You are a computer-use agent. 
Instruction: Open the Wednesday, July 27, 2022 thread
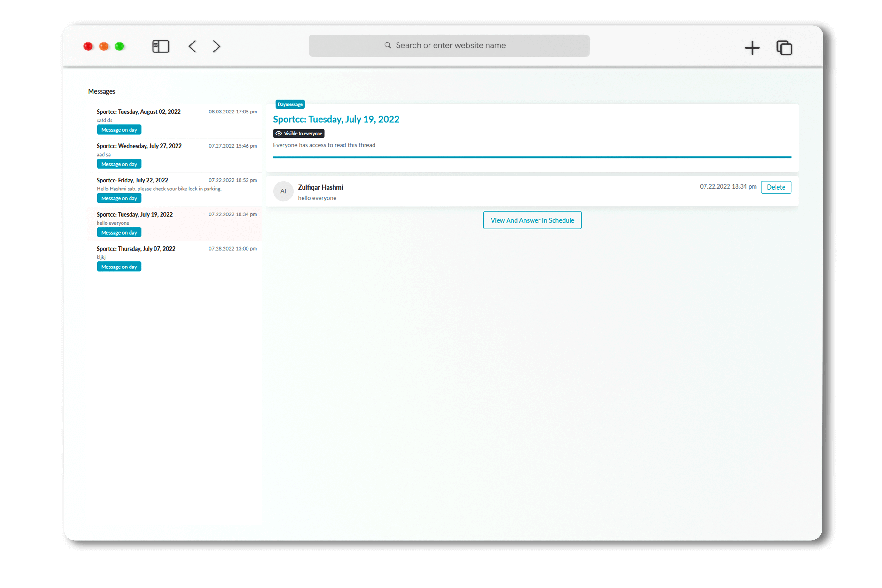(x=139, y=146)
